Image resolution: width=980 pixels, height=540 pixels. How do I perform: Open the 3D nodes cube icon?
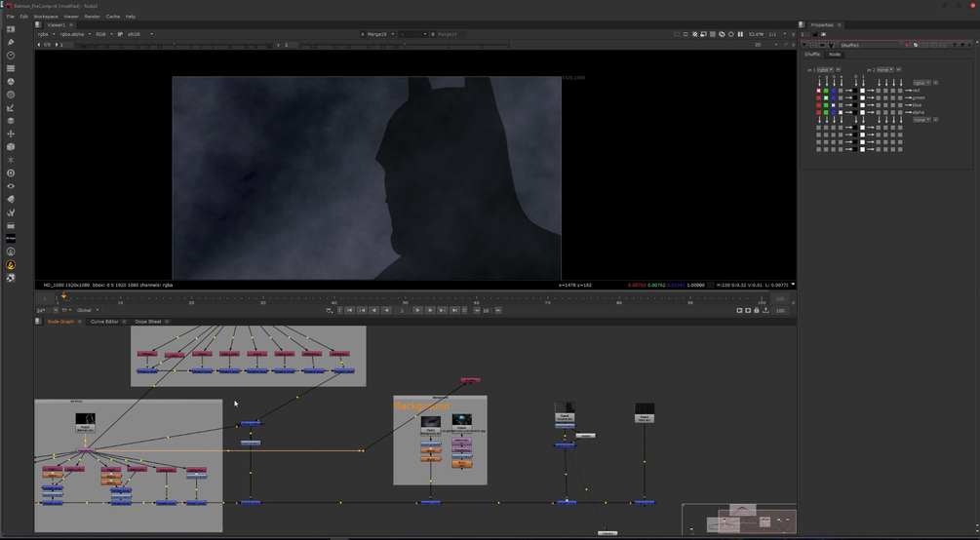pyautogui.click(x=11, y=147)
